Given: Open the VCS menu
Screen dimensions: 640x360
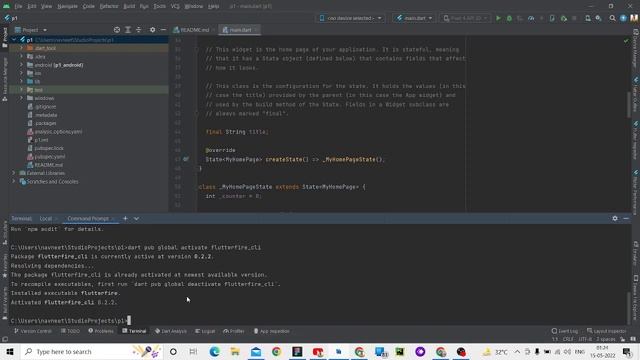Looking at the screenshot, I should (175, 6).
